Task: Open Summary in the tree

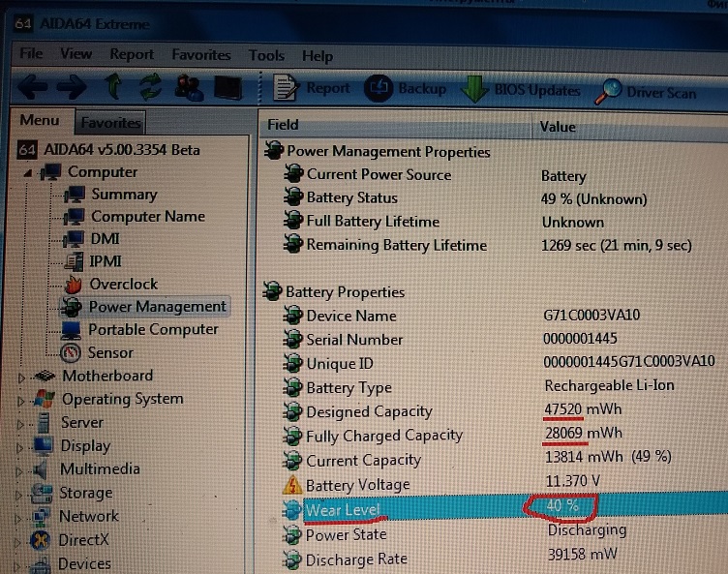Action: click(111, 195)
